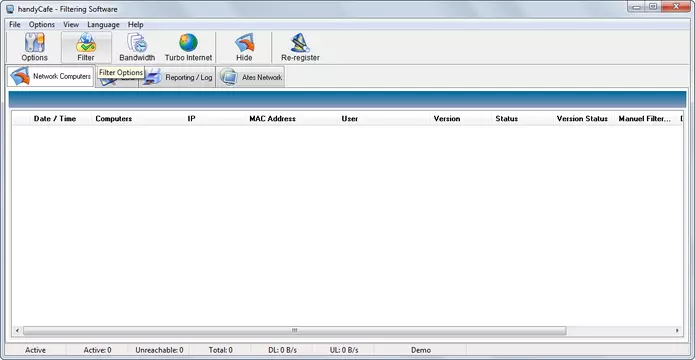The width and height of the screenshot is (695, 360).
Task: Open the Options menu in menu bar
Action: tap(42, 24)
